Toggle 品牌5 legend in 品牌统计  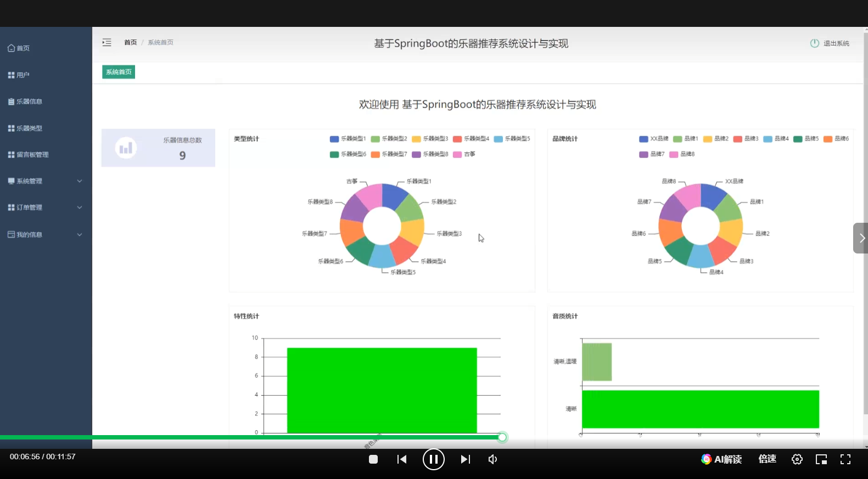pos(806,139)
